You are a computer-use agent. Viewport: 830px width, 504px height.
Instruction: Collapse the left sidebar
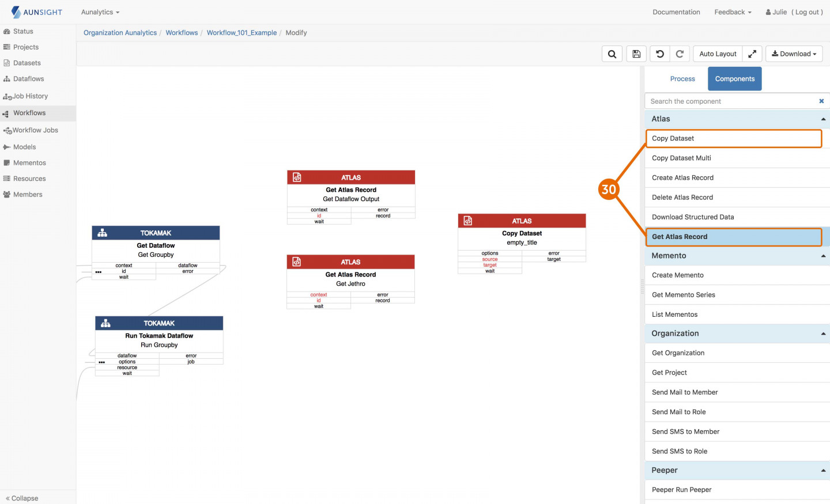[22, 498]
